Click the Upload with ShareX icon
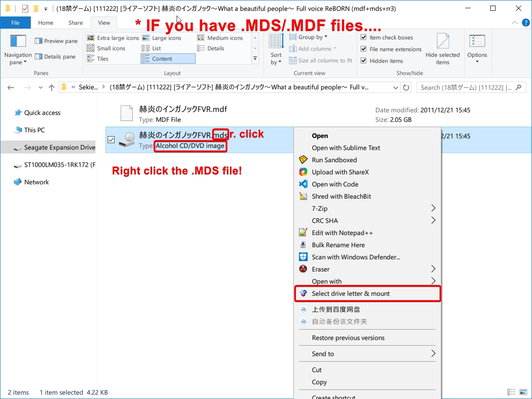The height and width of the screenshot is (399, 532). (303, 172)
